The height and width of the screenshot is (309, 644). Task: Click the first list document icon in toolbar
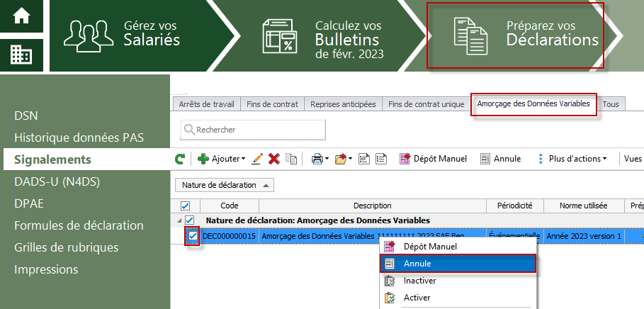click(364, 159)
